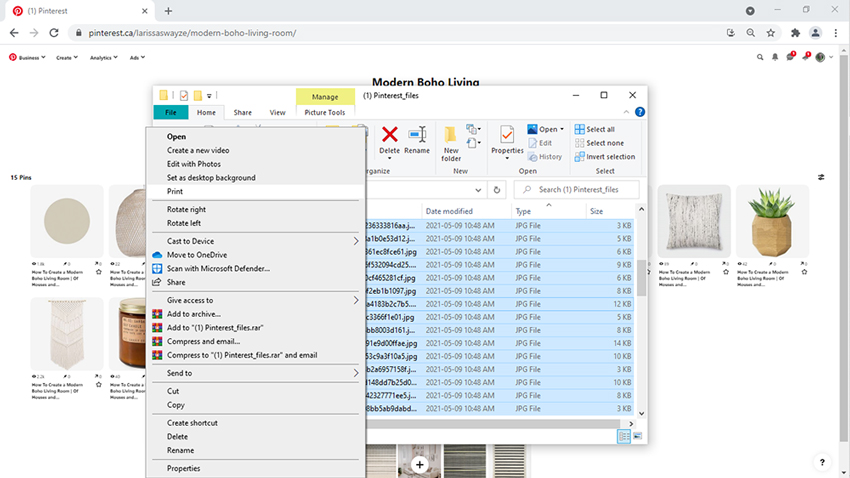
Task: Choose Move to OneDrive
Action: 255,255
